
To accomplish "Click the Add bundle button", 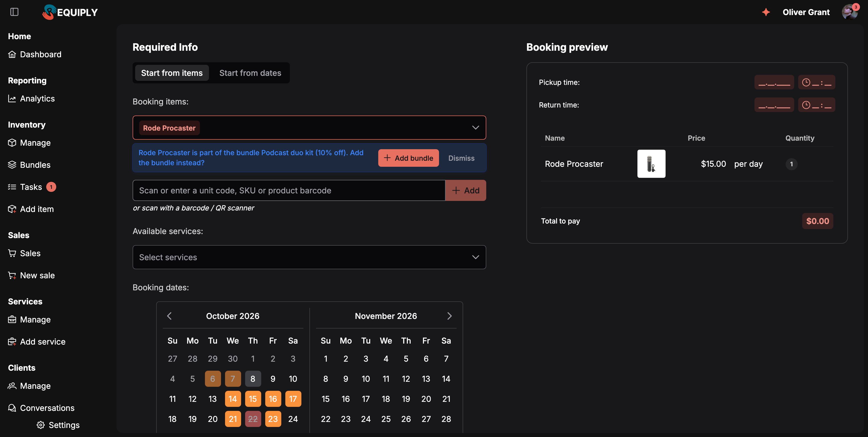I will tap(408, 158).
